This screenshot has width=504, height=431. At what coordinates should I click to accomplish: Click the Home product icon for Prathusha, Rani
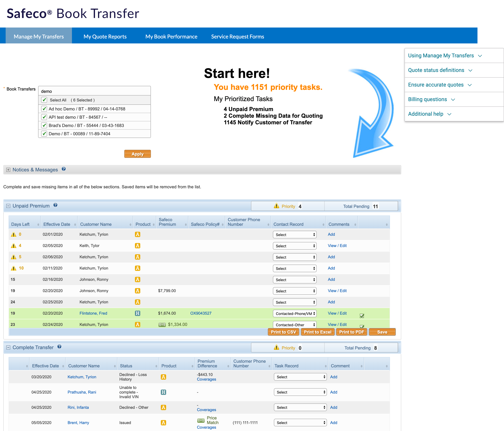(x=163, y=392)
